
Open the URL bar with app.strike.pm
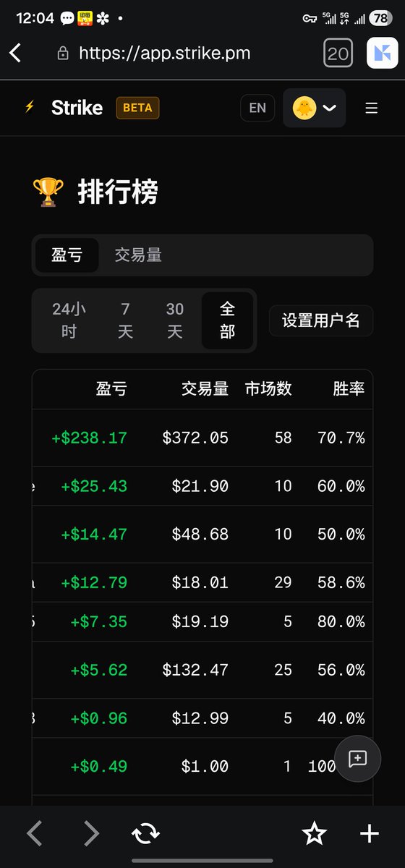(165, 53)
